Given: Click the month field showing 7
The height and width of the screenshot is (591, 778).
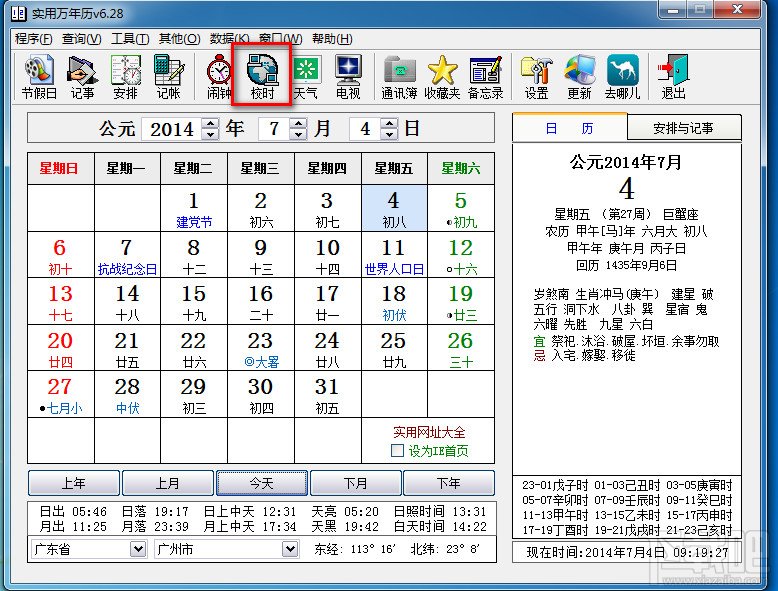Looking at the screenshot, I should 274,129.
